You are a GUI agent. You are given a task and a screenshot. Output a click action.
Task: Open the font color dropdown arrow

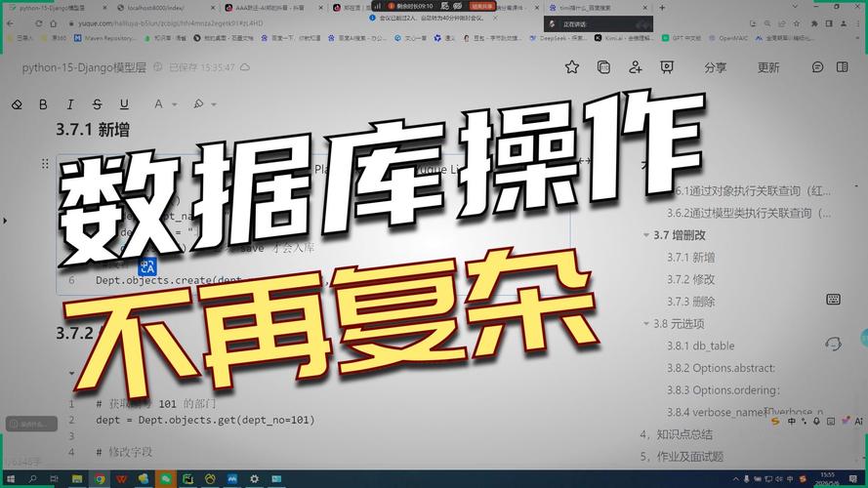tap(175, 104)
